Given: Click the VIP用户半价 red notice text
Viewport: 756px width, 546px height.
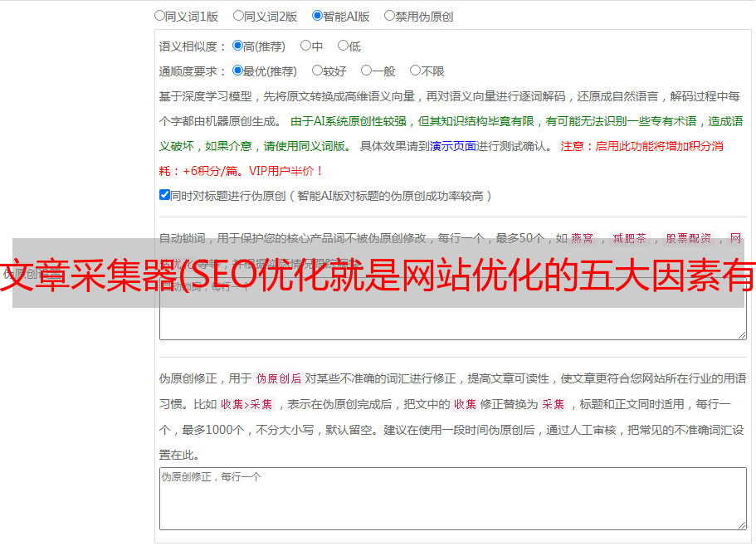Looking at the screenshot, I should tap(285, 171).
